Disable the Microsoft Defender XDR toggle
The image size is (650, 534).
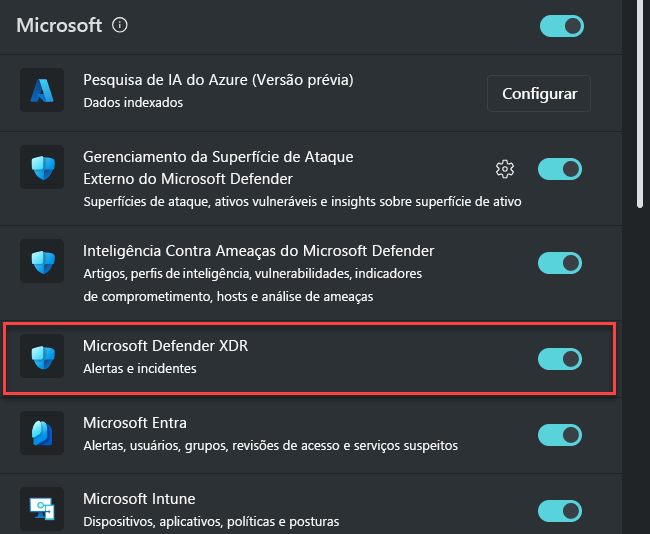560,359
